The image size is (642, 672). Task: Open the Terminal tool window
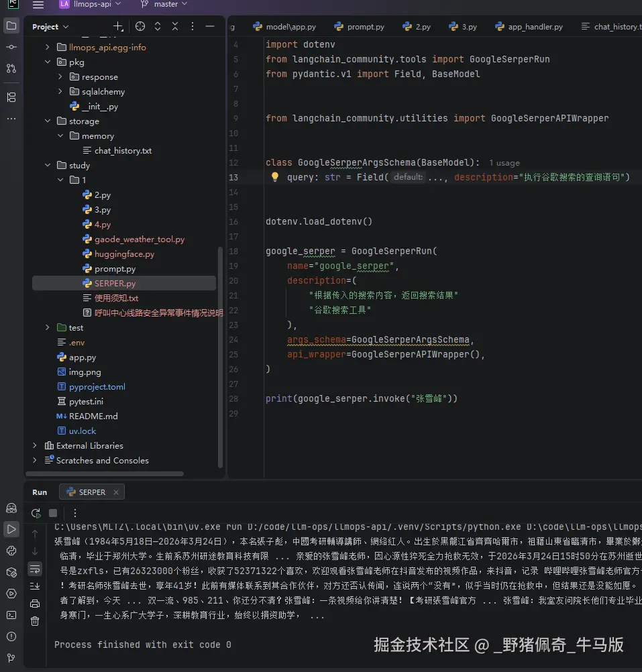point(11,615)
